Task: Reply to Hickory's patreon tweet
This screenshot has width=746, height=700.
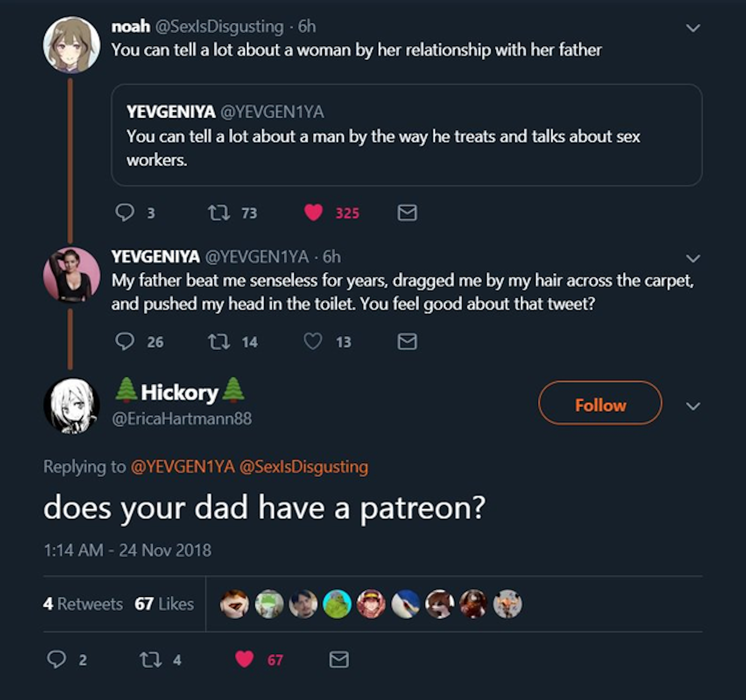Action: tap(56, 659)
